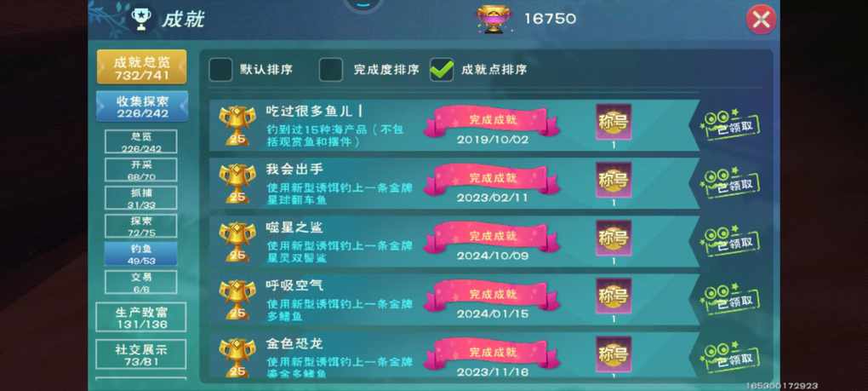Screen dimensions: 868x391
Task: Close the achievements window
Action: 761,20
